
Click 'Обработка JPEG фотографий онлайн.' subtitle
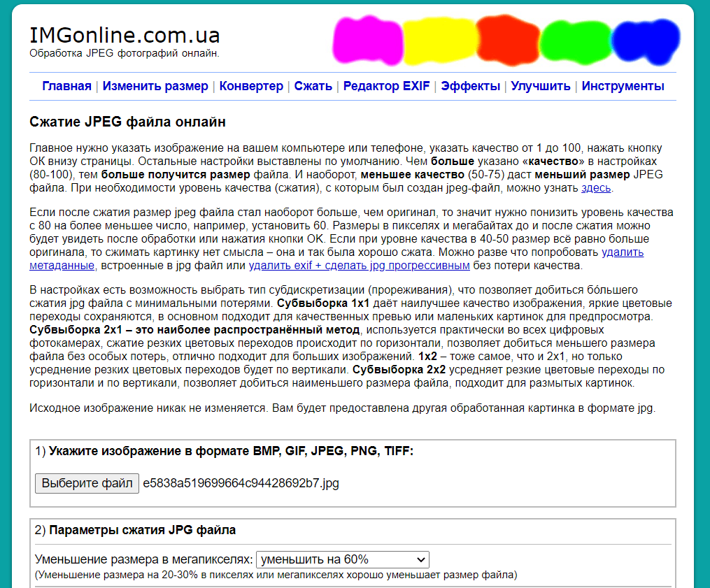pyautogui.click(x=125, y=53)
